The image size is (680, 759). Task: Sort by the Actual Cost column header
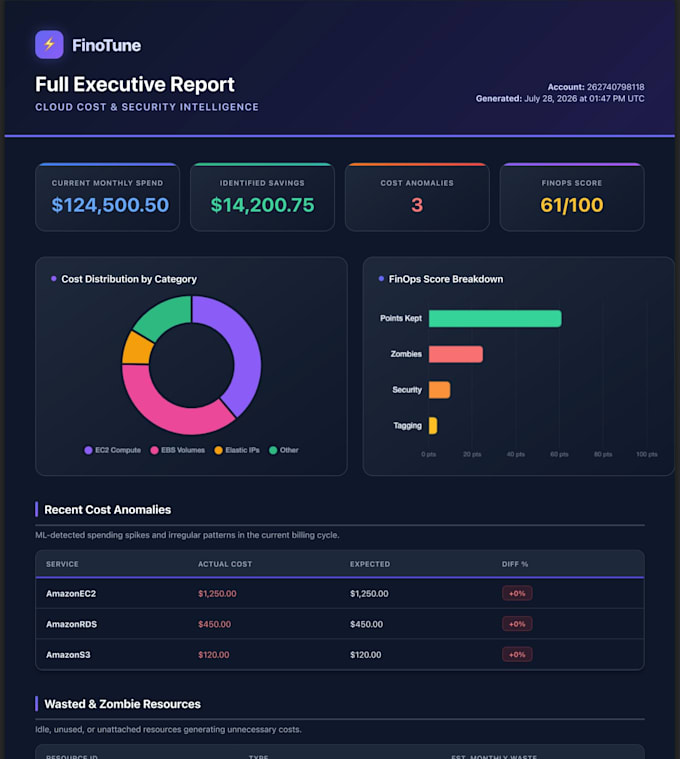(225, 564)
